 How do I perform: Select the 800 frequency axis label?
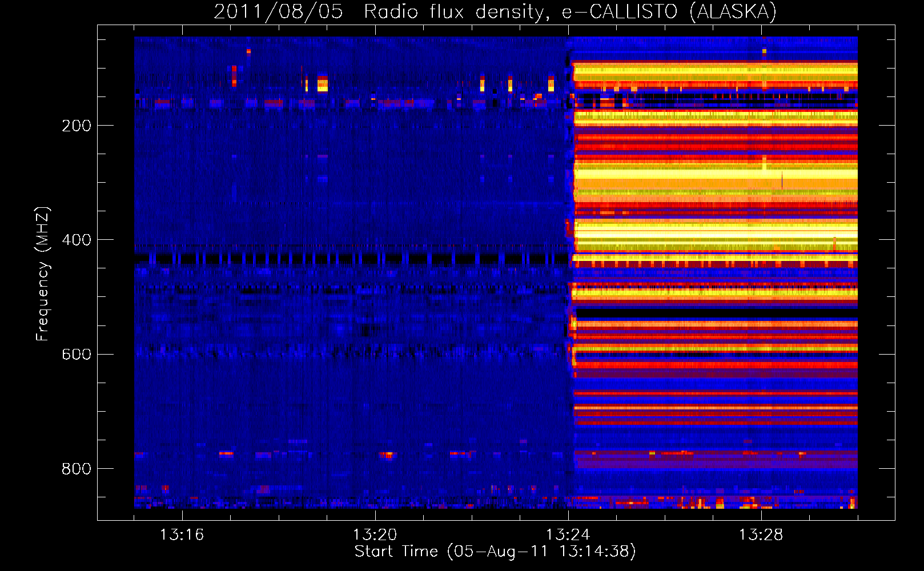(77, 469)
